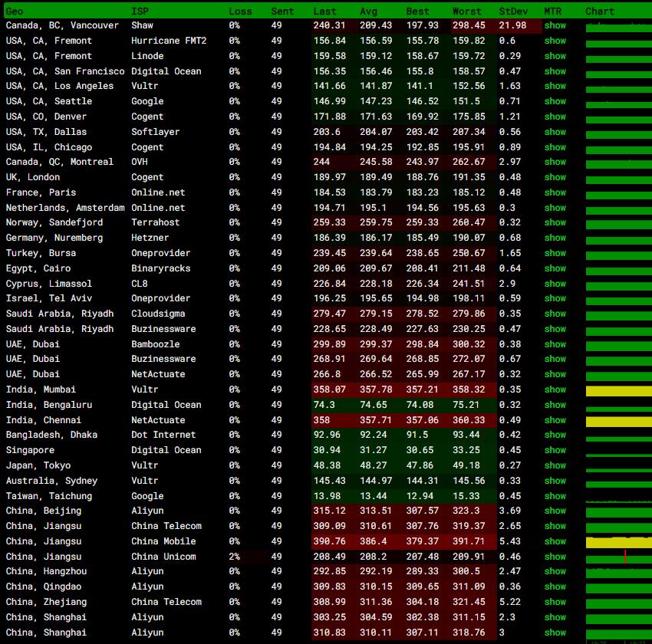Show MTR for Chicago Cogent
This screenshot has width=652, height=644.
(555, 147)
